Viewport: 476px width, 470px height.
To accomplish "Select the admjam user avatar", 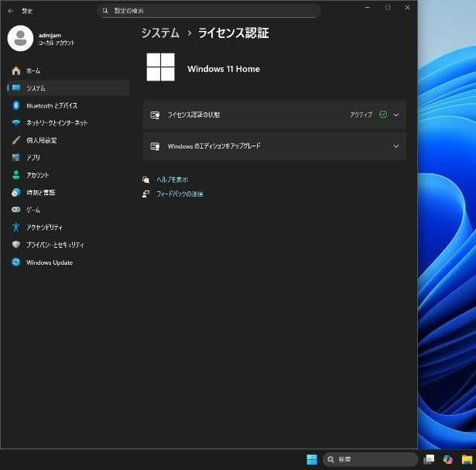I will pos(20,38).
